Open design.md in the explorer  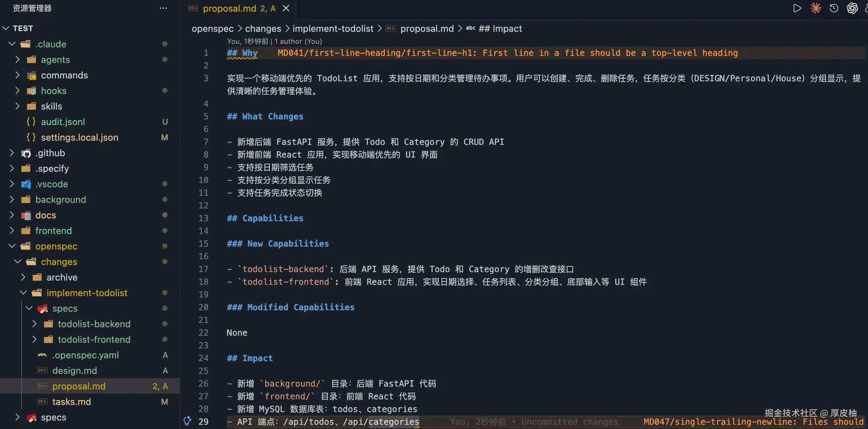tap(74, 370)
